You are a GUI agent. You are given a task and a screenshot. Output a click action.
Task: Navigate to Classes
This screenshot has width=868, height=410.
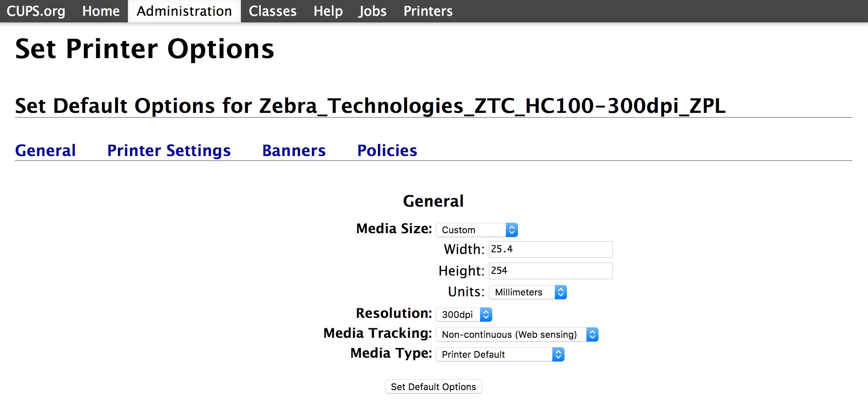[272, 11]
